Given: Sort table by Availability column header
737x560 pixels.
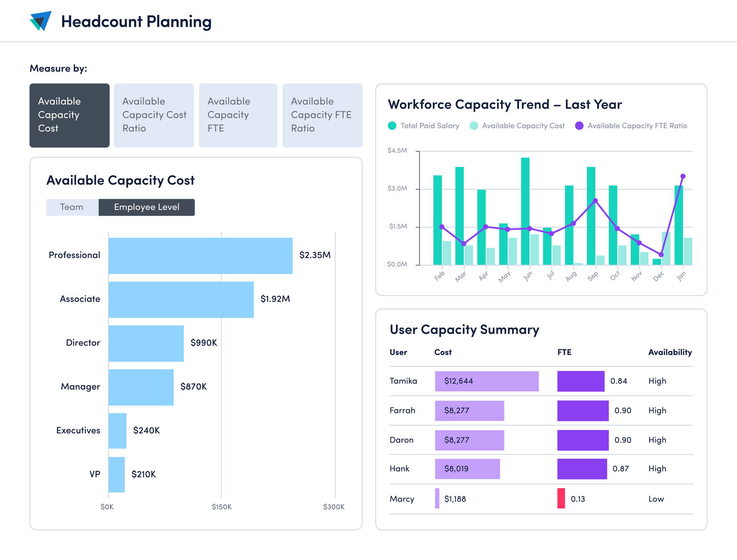Looking at the screenshot, I should pyautogui.click(x=670, y=352).
